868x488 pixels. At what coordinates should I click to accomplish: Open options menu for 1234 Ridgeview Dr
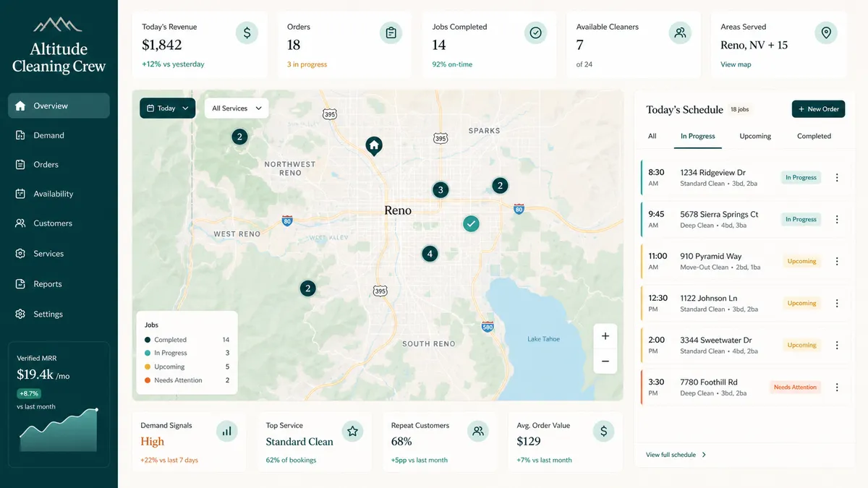point(837,178)
